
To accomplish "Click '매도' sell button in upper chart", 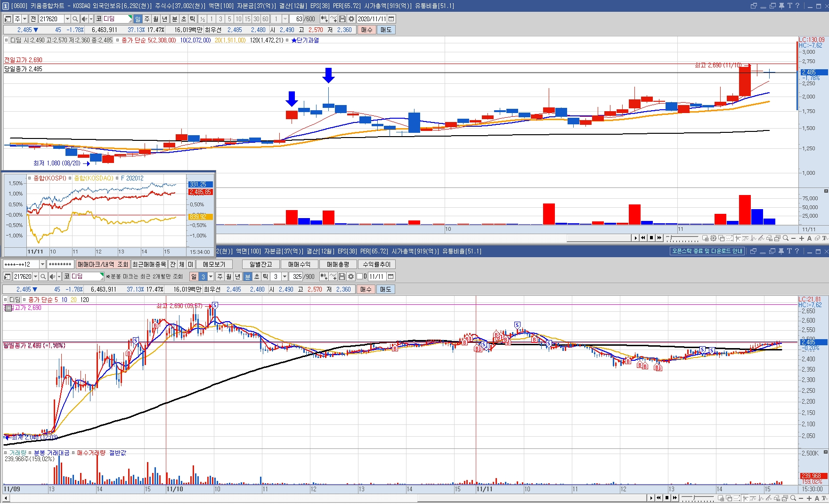I will [386, 30].
